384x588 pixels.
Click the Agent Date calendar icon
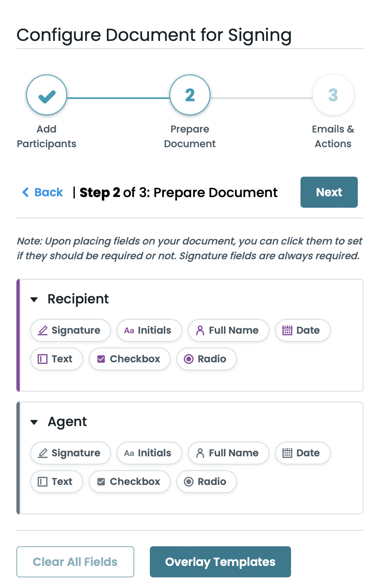click(x=287, y=453)
